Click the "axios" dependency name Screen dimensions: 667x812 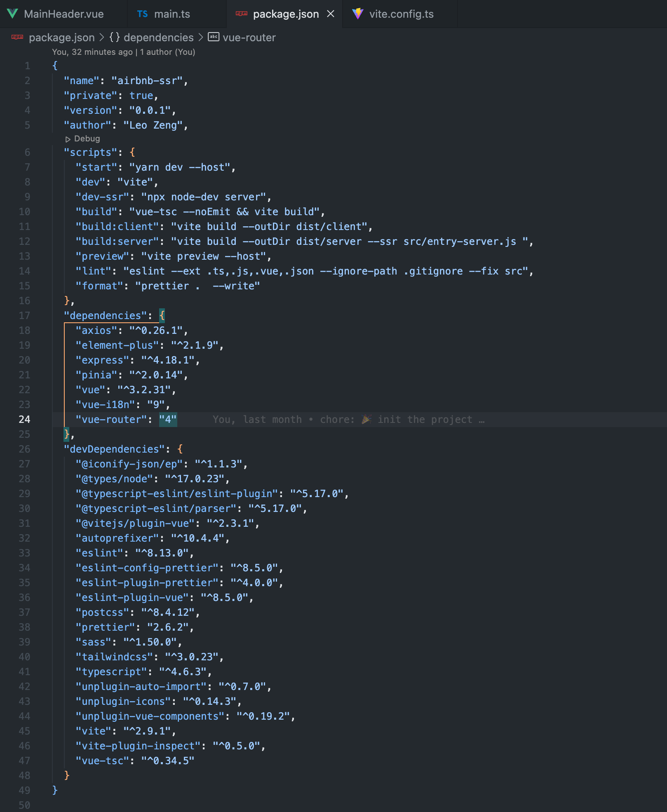(96, 330)
